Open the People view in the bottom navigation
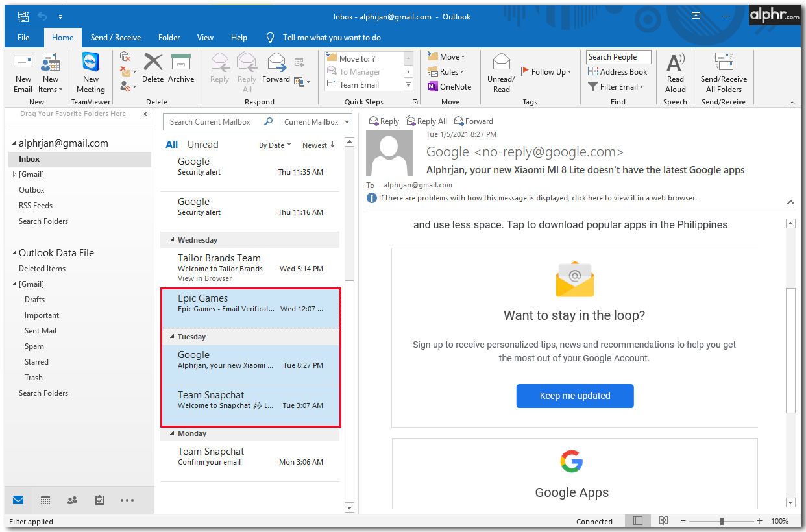This screenshot has width=806, height=532. [73, 500]
